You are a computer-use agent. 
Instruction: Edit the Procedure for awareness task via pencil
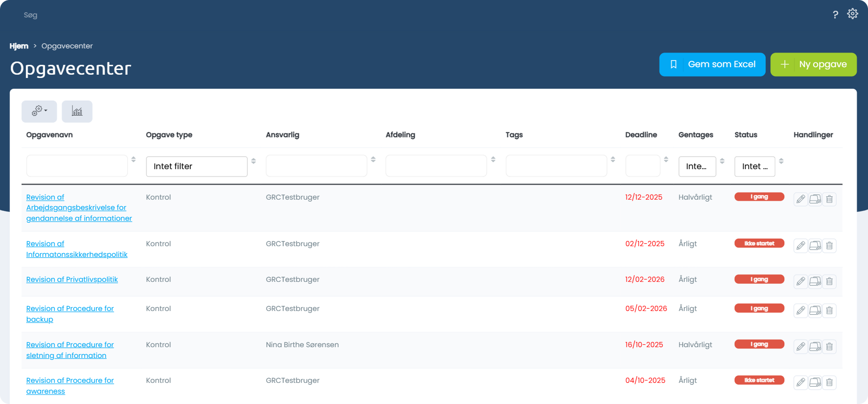tap(801, 382)
